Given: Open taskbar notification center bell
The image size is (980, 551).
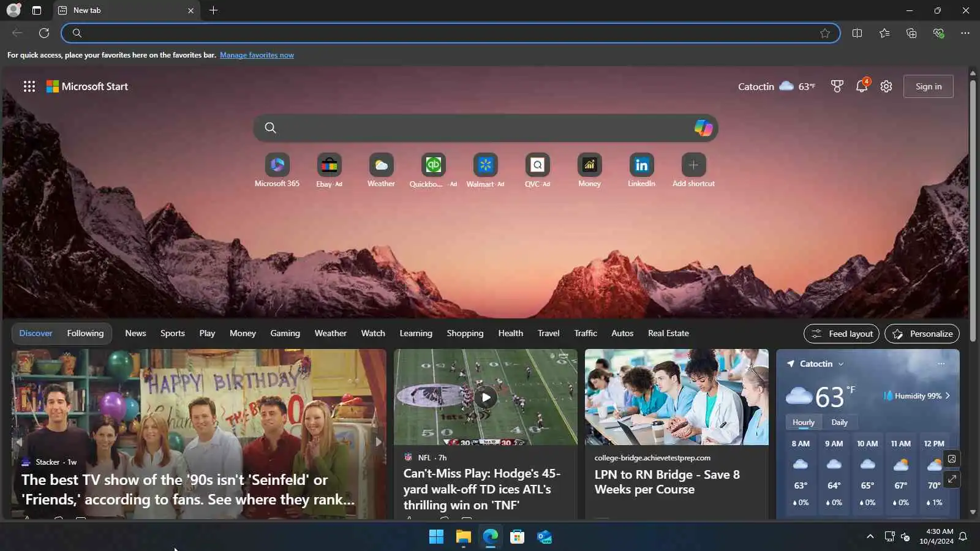Looking at the screenshot, I should coord(963,536).
